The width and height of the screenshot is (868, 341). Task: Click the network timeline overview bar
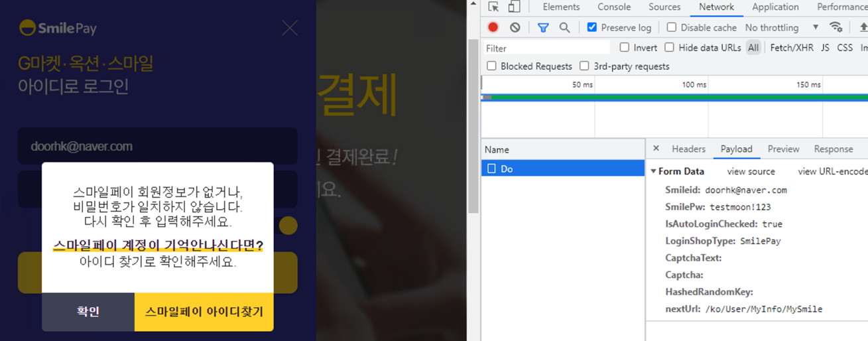[674, 98]
